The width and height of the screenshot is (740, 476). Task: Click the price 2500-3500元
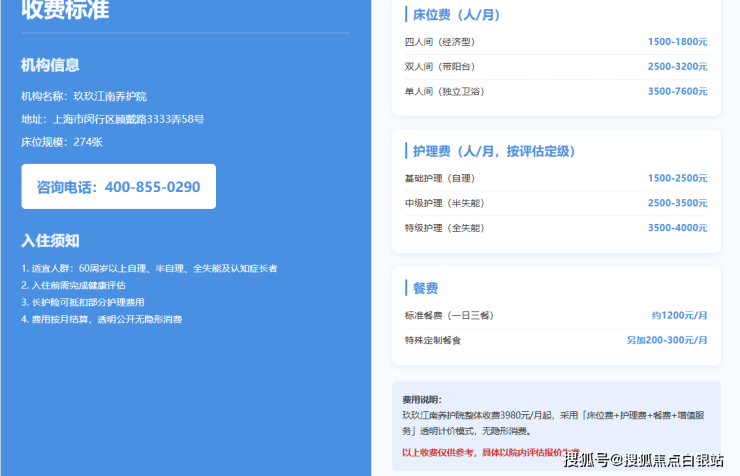coord(677,203)
